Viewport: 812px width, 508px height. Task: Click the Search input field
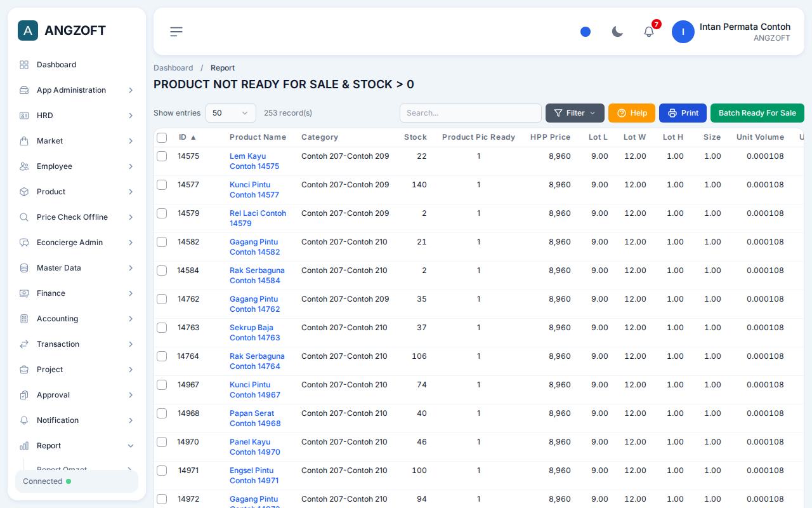click(471, 113)
